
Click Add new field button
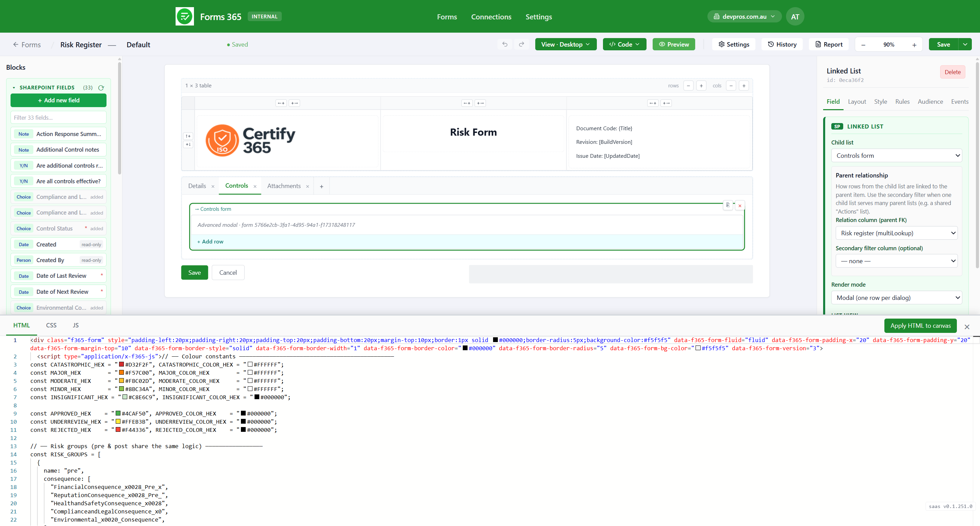pos(59,100)
